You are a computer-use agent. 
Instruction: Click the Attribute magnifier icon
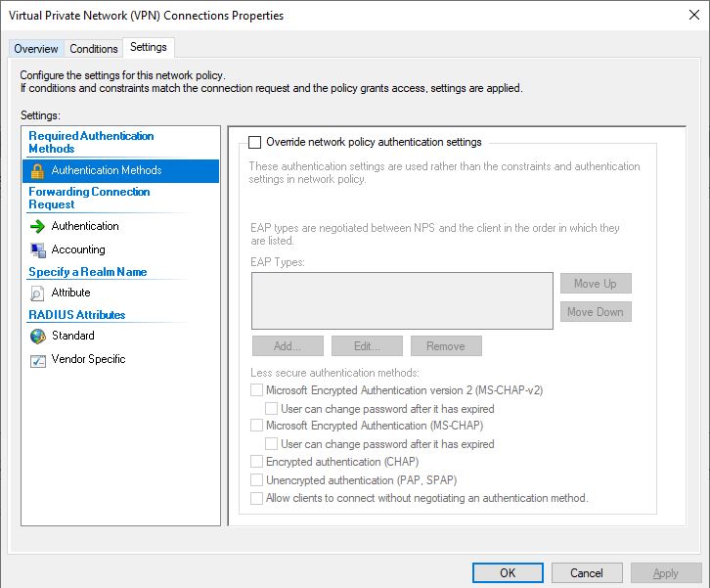[38, 293]
